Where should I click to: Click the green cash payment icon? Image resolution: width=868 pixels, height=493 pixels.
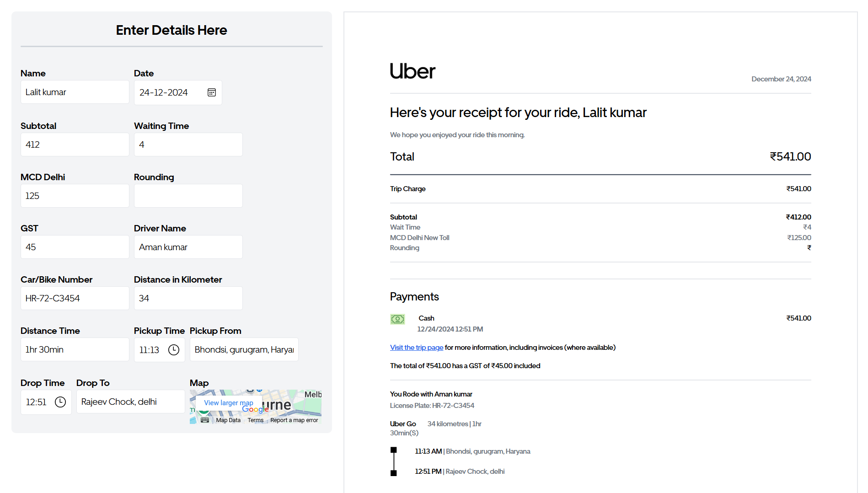pos(397,319)
